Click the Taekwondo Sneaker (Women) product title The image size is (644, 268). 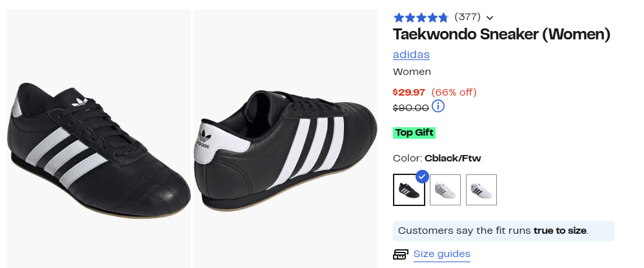click(x=501, y=35)
